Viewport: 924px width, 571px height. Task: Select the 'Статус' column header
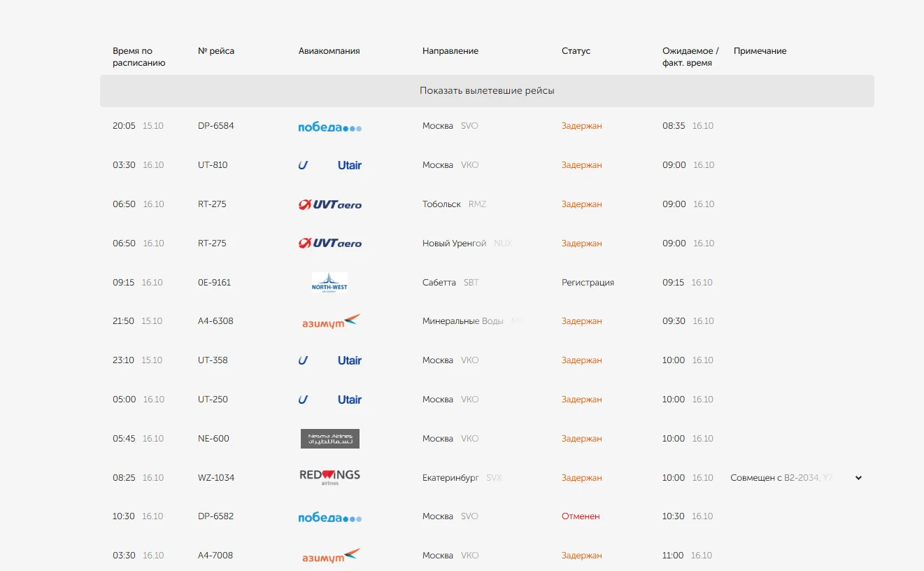[576, 51]
